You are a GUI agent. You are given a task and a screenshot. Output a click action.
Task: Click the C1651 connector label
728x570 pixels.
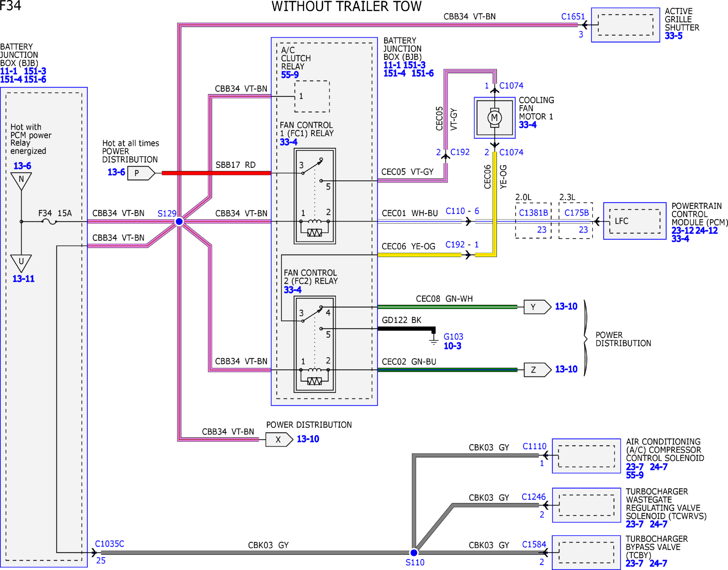[573, 16]
